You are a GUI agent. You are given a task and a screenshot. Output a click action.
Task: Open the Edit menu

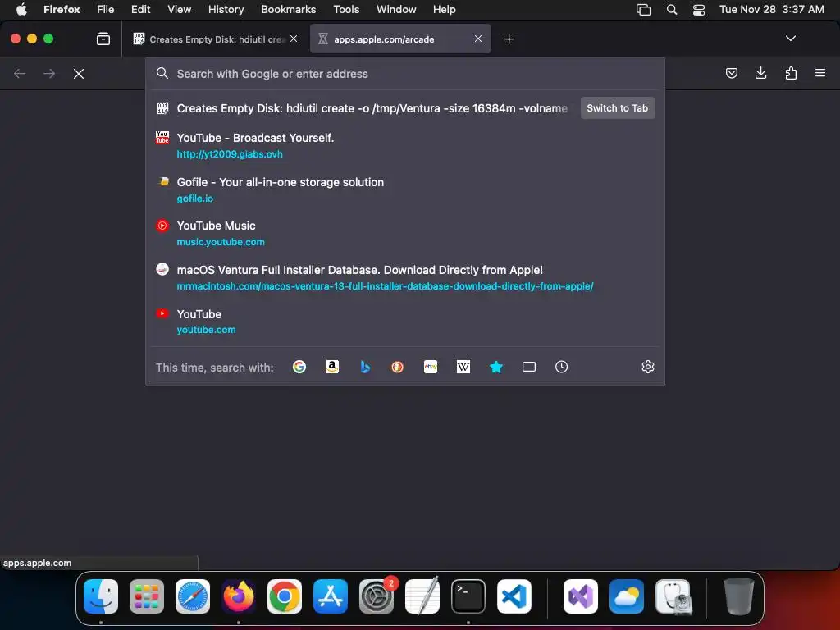point(140,10)
